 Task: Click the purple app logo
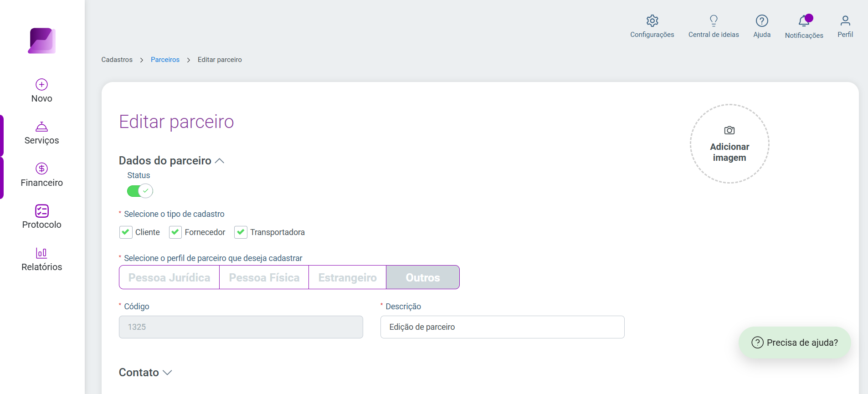point(42,41)
